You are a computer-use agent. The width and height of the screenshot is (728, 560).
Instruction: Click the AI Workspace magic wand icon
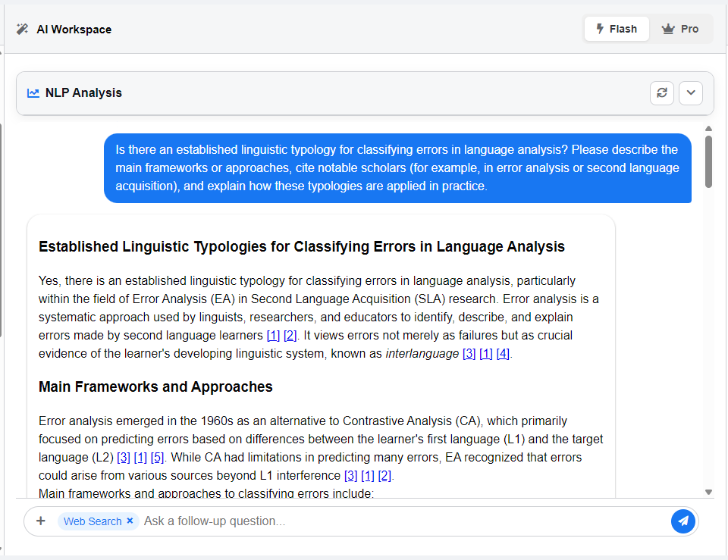[22, 30]
